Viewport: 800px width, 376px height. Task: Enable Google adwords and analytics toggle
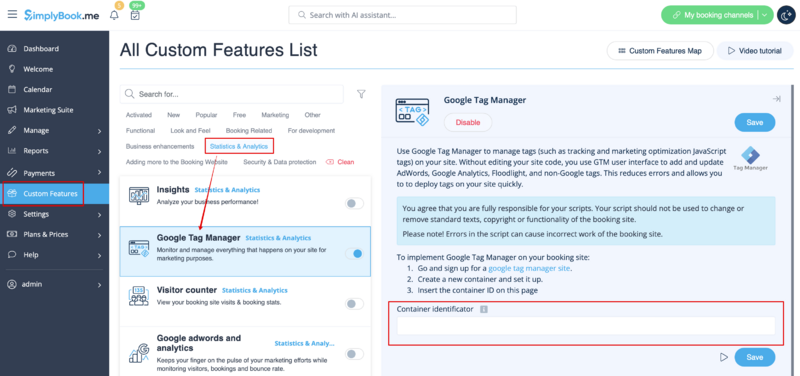354,354
